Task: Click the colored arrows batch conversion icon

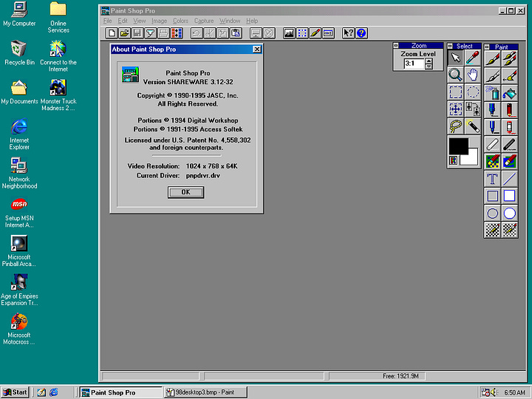Action: pyautogui.click(x=177, y=33)
